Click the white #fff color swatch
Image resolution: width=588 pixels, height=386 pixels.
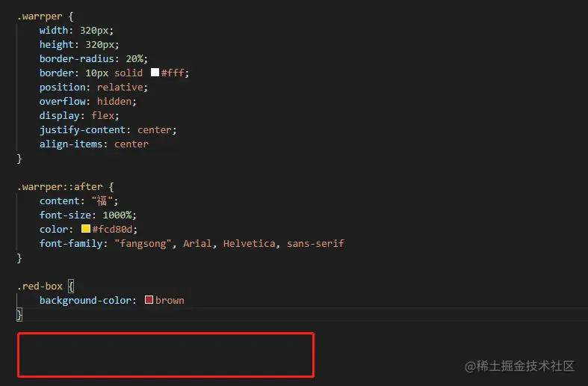click(155, 72)
